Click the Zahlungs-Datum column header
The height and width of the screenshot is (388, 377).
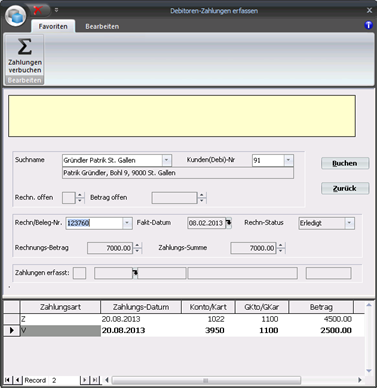point(141,307)
